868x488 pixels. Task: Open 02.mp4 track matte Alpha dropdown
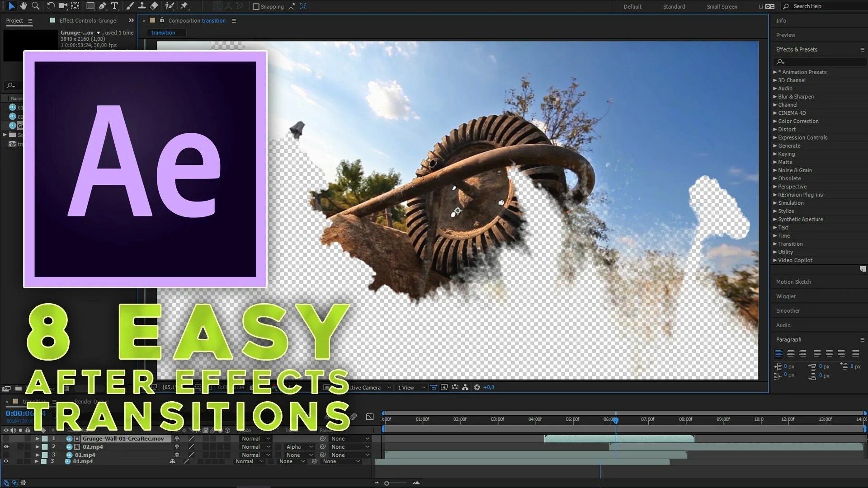click(x=299, y=447)
